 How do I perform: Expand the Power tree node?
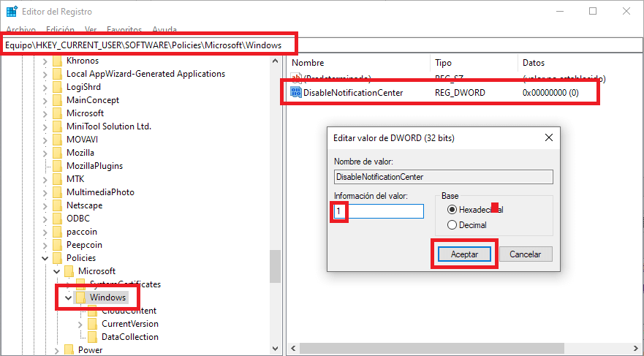click(x=57, y=351)
